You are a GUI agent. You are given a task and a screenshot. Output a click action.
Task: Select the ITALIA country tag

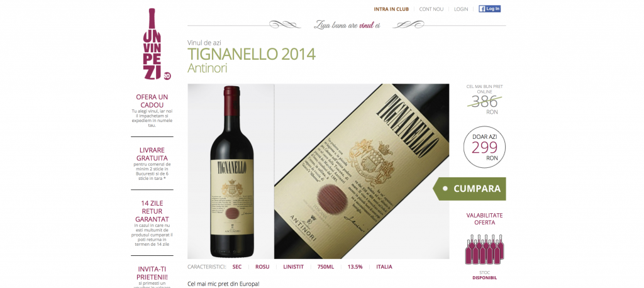coord(384,267)
